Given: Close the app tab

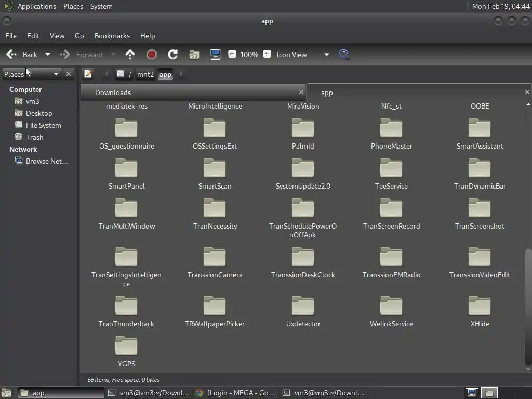Looking at the screenshot, I should click(527, 92).
